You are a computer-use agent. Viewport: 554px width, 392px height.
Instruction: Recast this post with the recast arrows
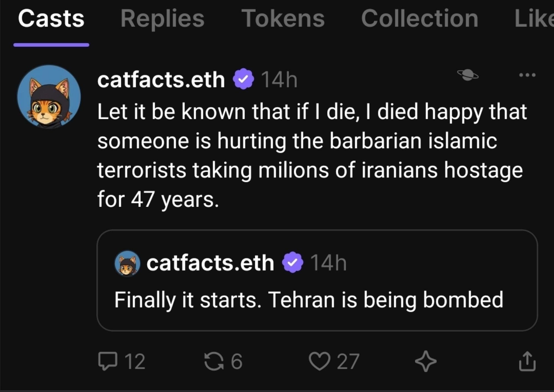[x=214, y=361]
